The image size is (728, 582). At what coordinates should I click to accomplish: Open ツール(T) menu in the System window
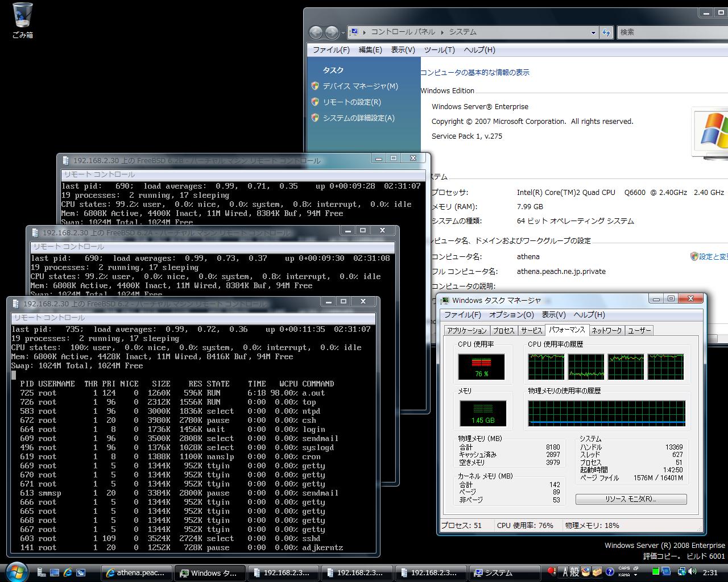(439, 49)
